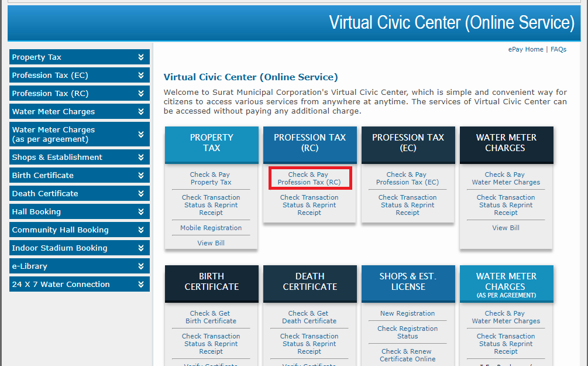The image size is (588, 366).
Task: Open Property Tax transaction status reprint link
Action: coord(211,205)
